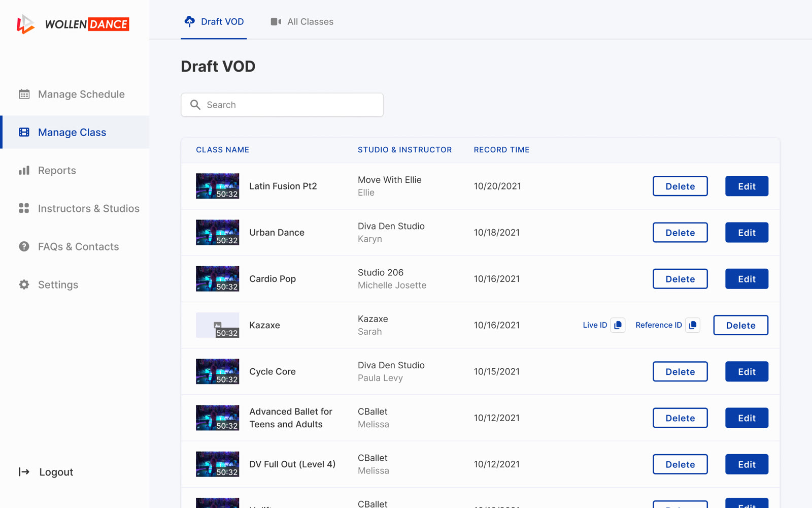Open FAQs & Contacts page

pyautogui.click(x=75, y=246)
